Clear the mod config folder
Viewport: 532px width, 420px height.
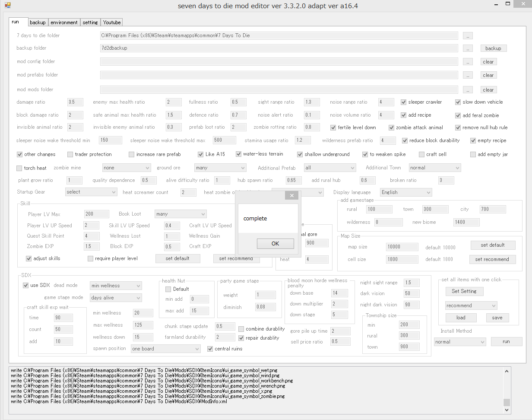(488, 62)
